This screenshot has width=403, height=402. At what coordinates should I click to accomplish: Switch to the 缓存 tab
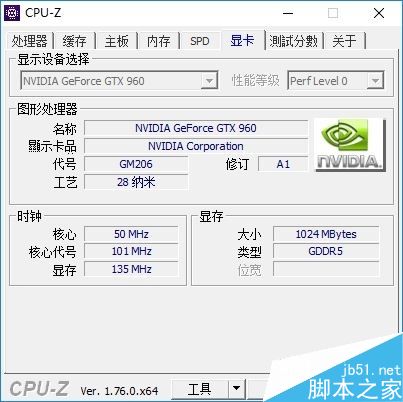click(x=74, y=41)
